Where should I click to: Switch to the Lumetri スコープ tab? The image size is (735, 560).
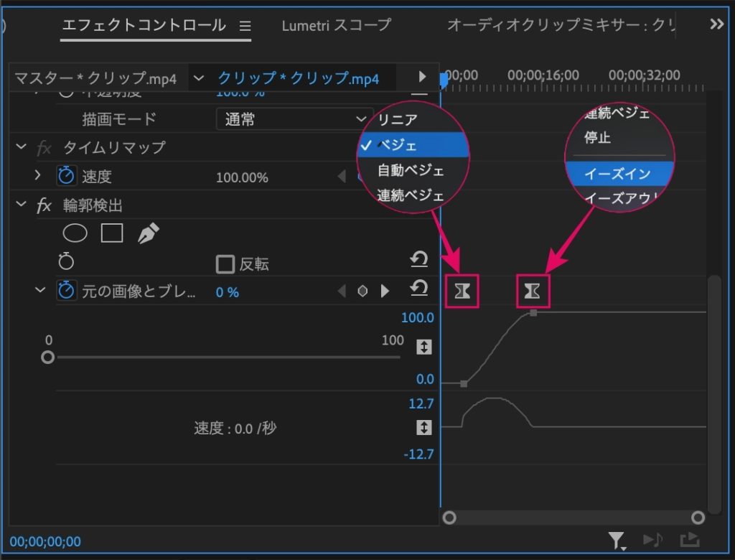(336, 25)
